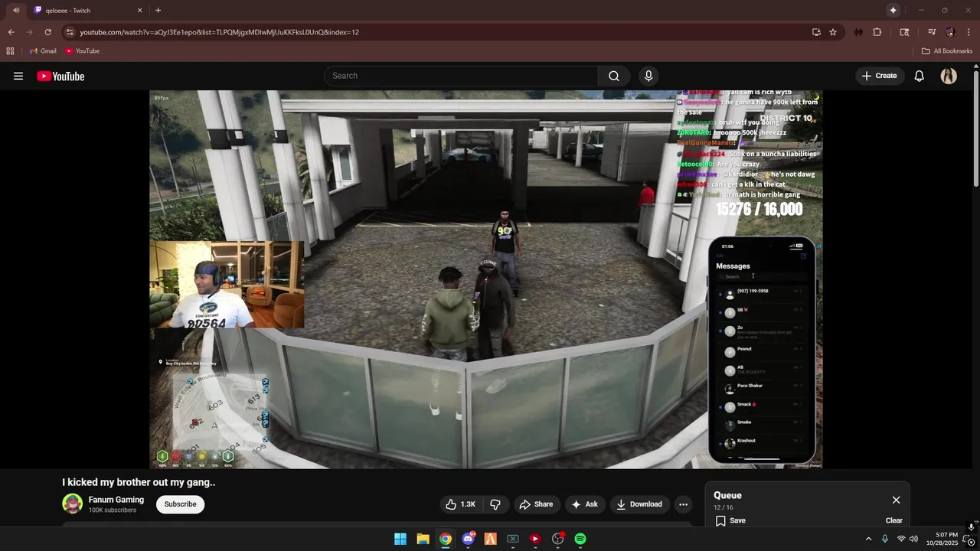Open Discord from the taskbar
This screenshot has height=551, width=980.
(468, 539)
